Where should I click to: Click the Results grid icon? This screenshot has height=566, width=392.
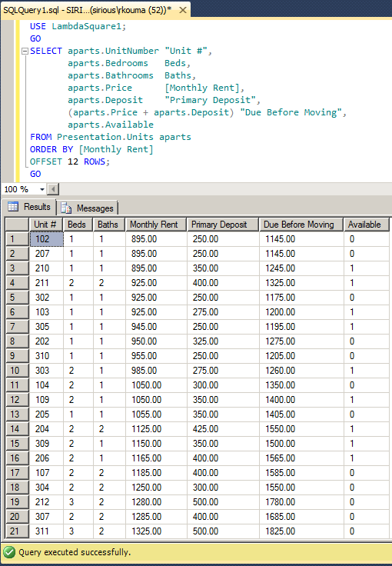pyautogui.click(x=13, y=207)
